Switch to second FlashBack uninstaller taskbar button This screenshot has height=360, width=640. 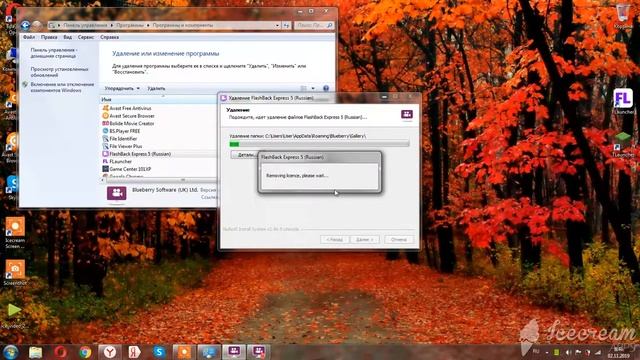(x=259, y=352)
